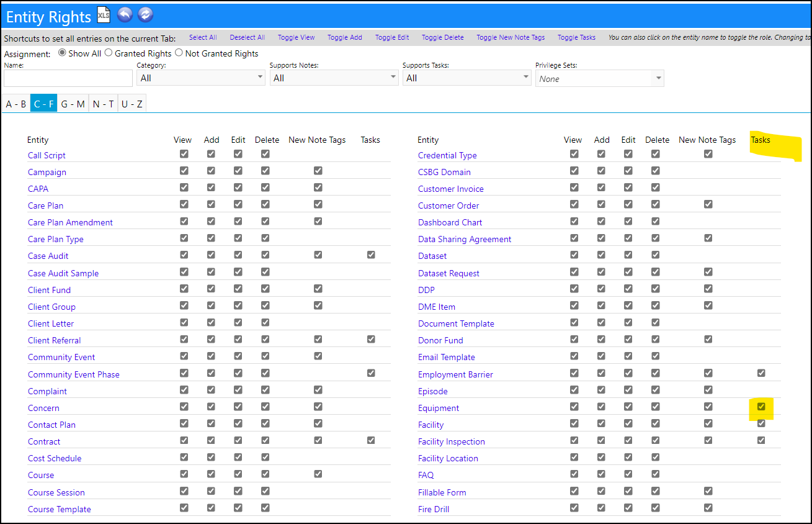Image resolution: width=812 pixels, height=524 pixels.
Task: Click the DME Item entity name
Action: pos(436,307)
